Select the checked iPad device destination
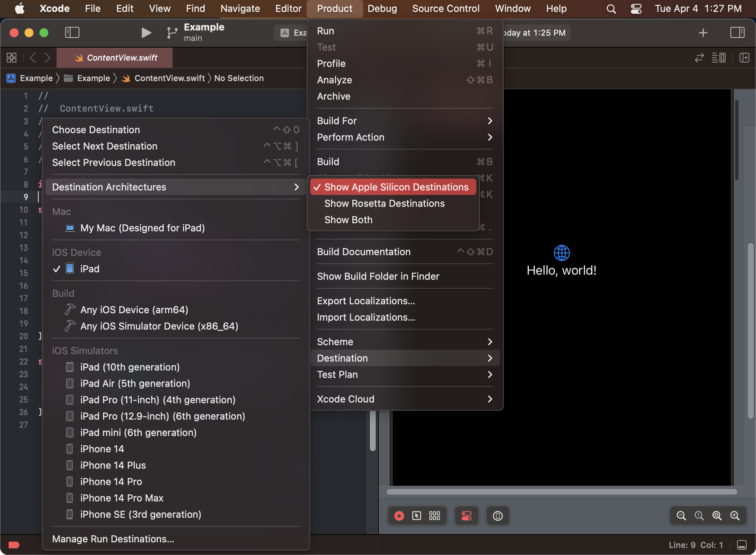756x555 pixels. pyautogui.click(x=176, y=269)
